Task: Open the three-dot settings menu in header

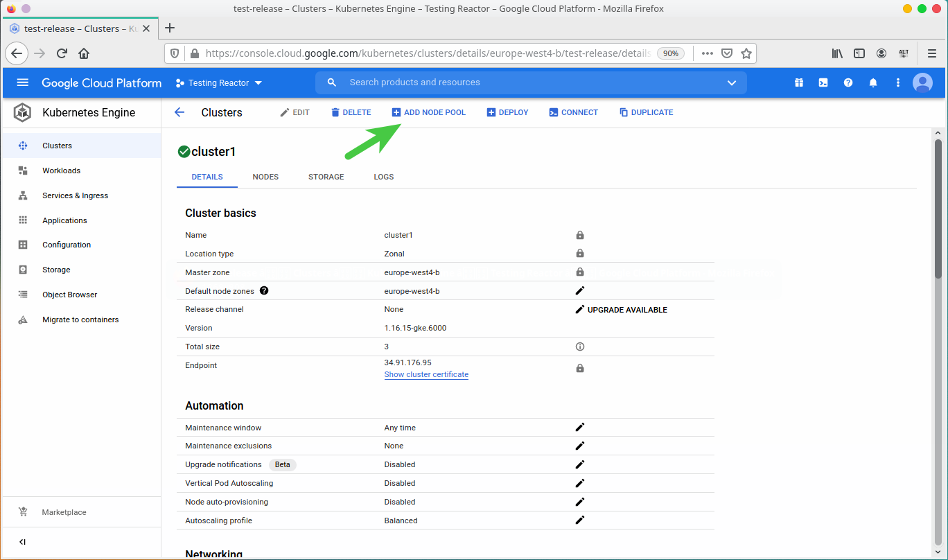Action: point(898,82)
